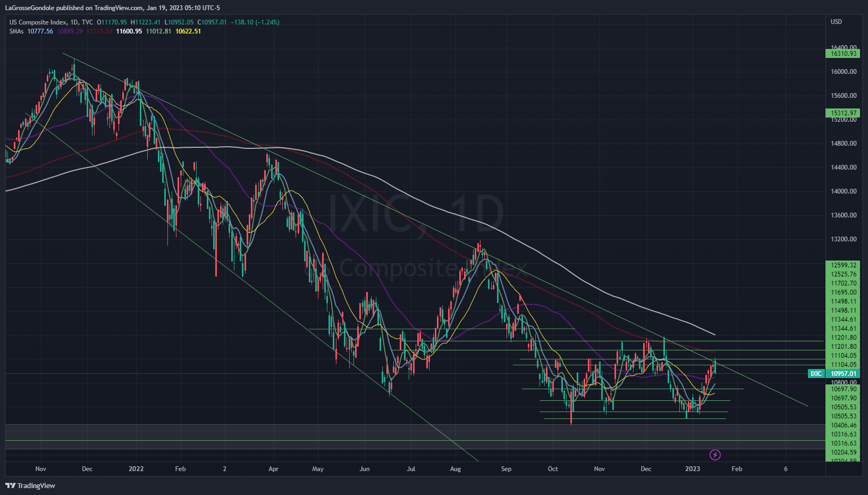
Task: Click the 14400.00 axis value
Action: [x=844, y=167]
